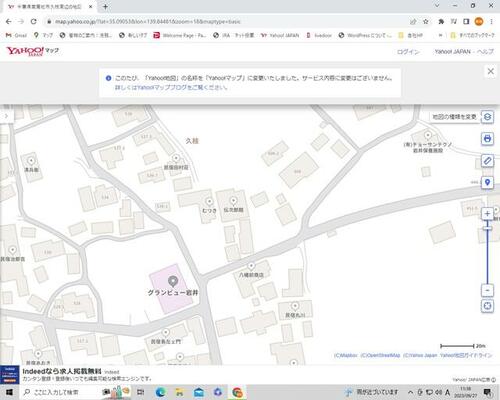Open the OpenStreetMap copyright link
Viewport: 500px width, 400px height.
click(x=380, y=355)
